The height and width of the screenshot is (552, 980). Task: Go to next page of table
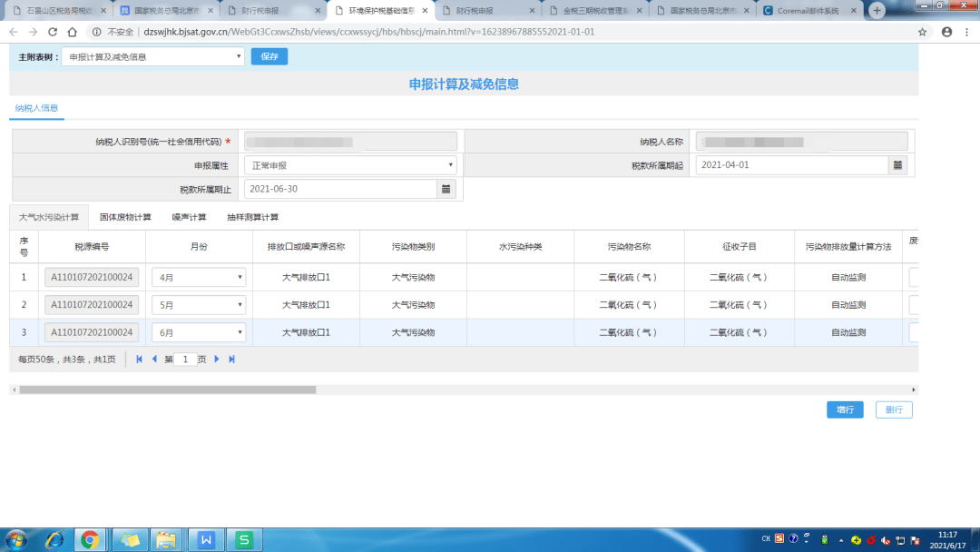[x=217, y=360]
